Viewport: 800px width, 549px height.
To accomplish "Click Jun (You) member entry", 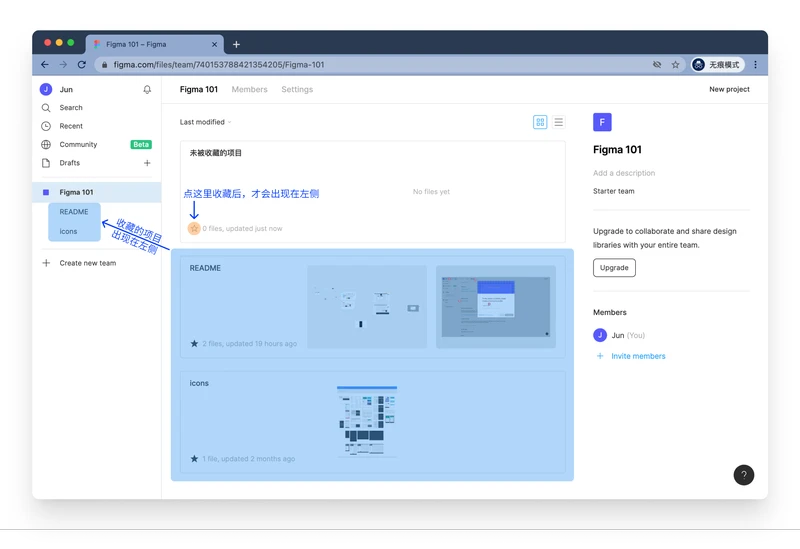I will coord(619,335).
